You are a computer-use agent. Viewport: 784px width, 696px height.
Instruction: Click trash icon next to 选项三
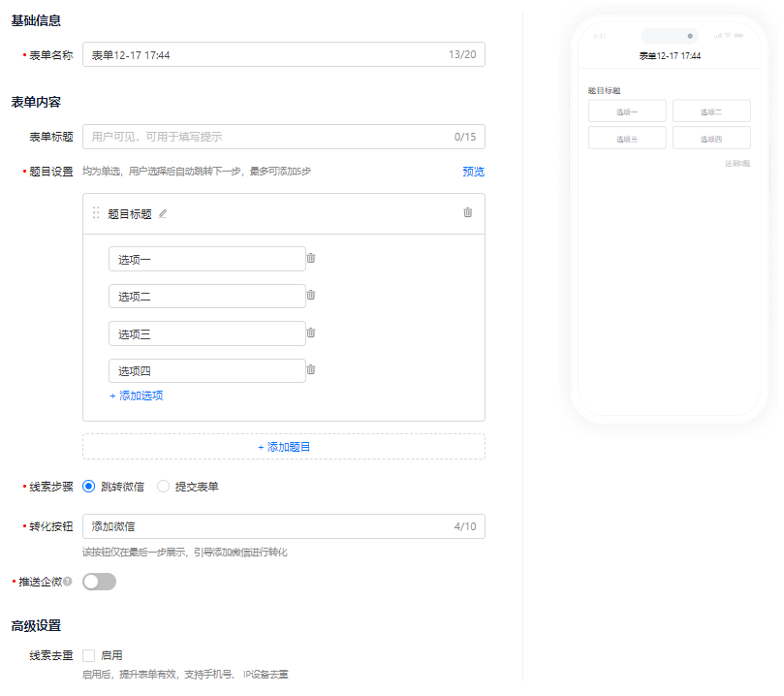(311, 332)
